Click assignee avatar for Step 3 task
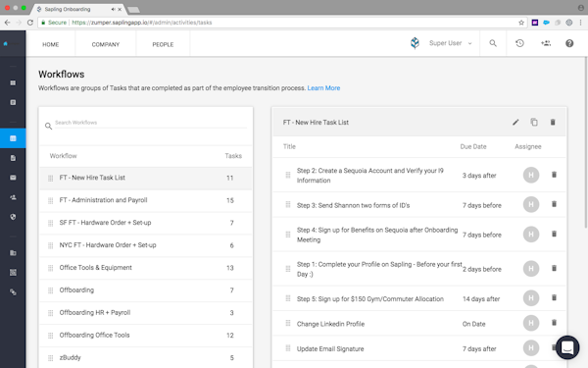The height and width of the screenshot is (368, 588). 531,204
